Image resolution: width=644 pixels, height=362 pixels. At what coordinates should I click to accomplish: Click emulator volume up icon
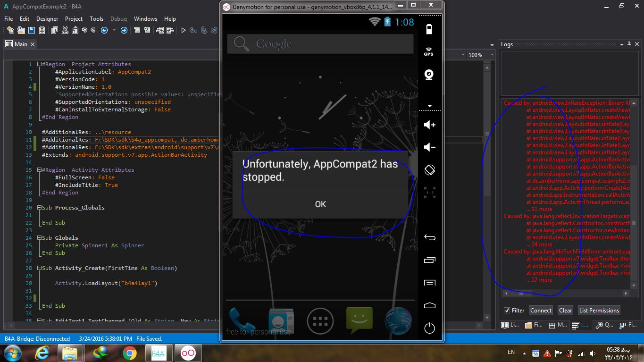point(429,125)
